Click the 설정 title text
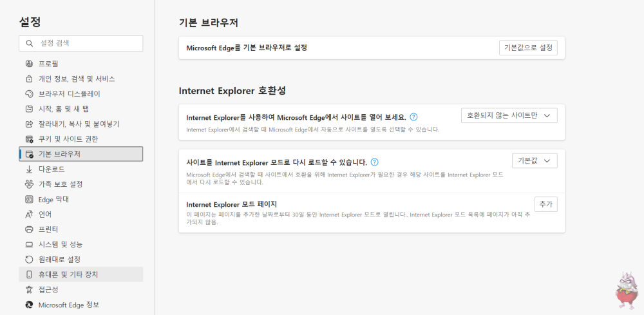 [x=30, y=22]
